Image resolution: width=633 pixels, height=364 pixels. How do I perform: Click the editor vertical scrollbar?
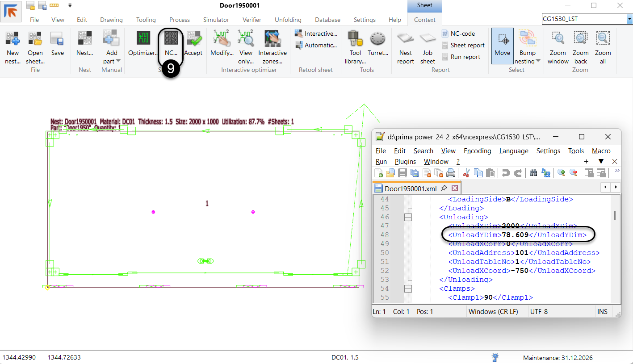[x=615, y=216]
